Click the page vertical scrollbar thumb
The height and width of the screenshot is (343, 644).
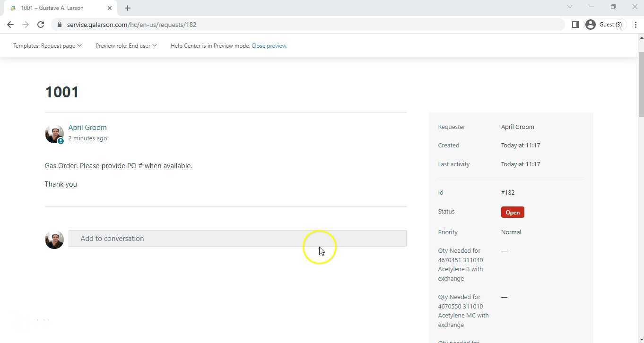point(641,85)
